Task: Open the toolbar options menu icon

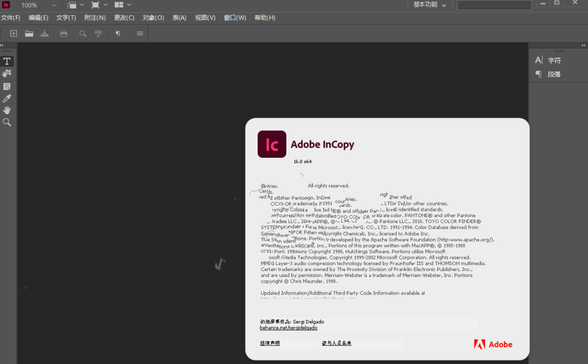Action: point(140,33)
